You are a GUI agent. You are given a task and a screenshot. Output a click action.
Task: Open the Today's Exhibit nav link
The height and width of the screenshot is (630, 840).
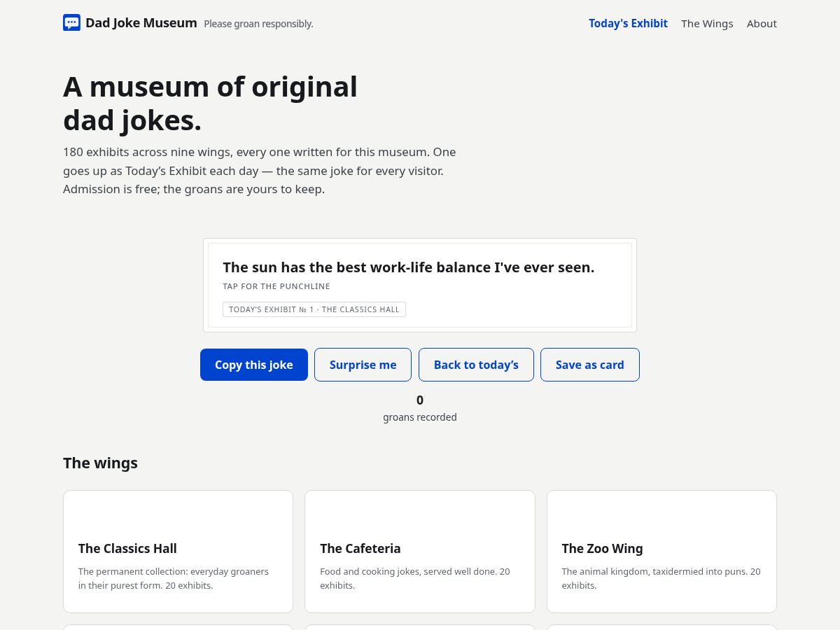click(628, 23)
